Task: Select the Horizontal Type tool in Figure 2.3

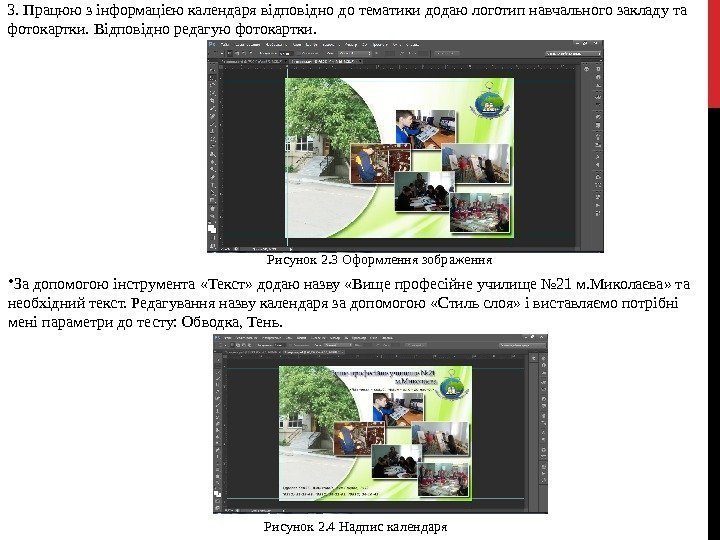Action: [212, 185]
